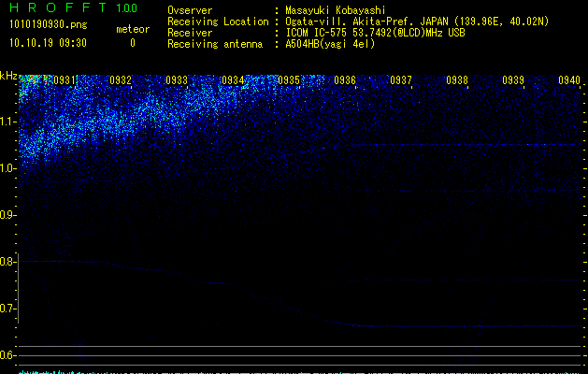Click the HROFFT 1.0.0 title text
Screen dimensions: 588x374
click(73, 7)
